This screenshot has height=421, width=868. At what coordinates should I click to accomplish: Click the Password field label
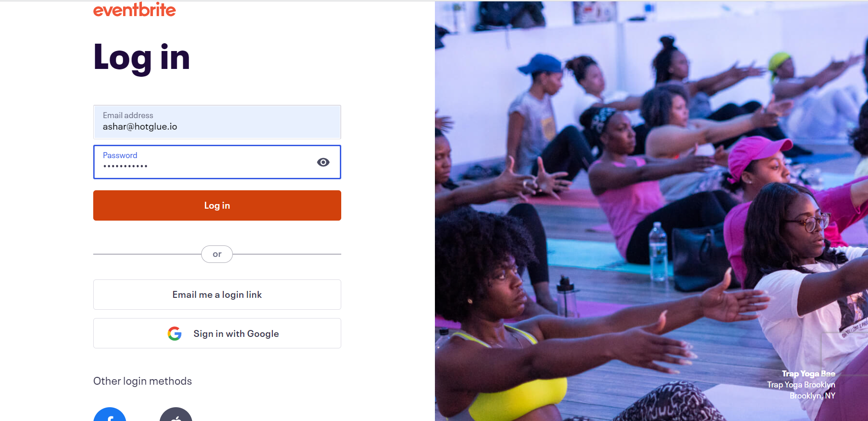click(120, 155)
